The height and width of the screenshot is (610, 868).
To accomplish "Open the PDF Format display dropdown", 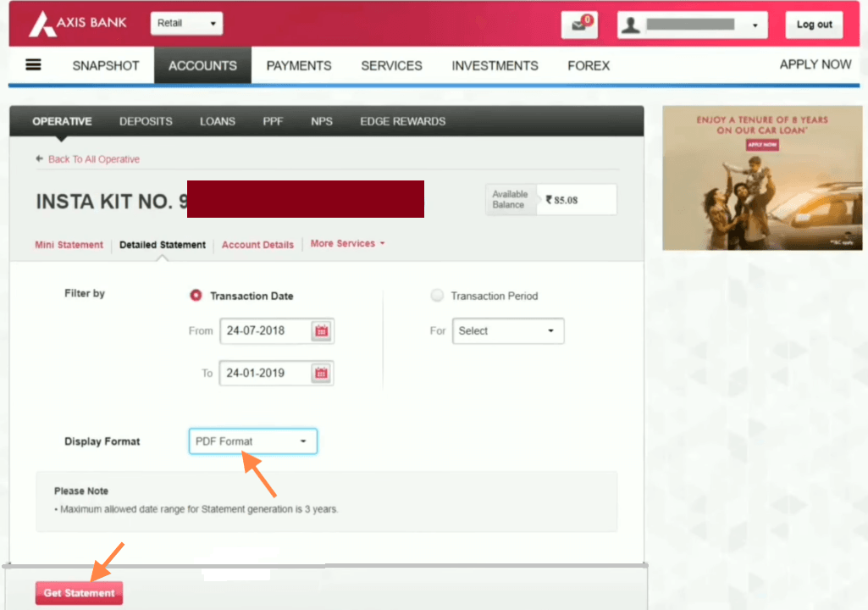I will (x=253, y=441).
